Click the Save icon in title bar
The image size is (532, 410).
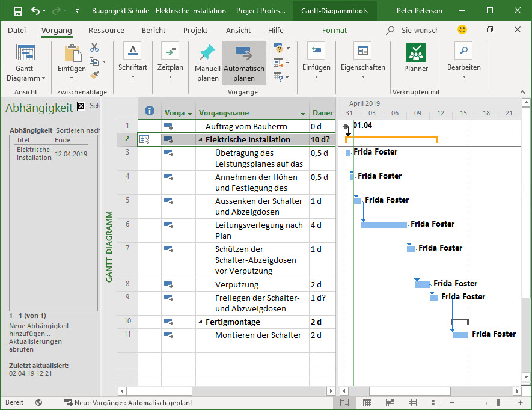(17, 11)
